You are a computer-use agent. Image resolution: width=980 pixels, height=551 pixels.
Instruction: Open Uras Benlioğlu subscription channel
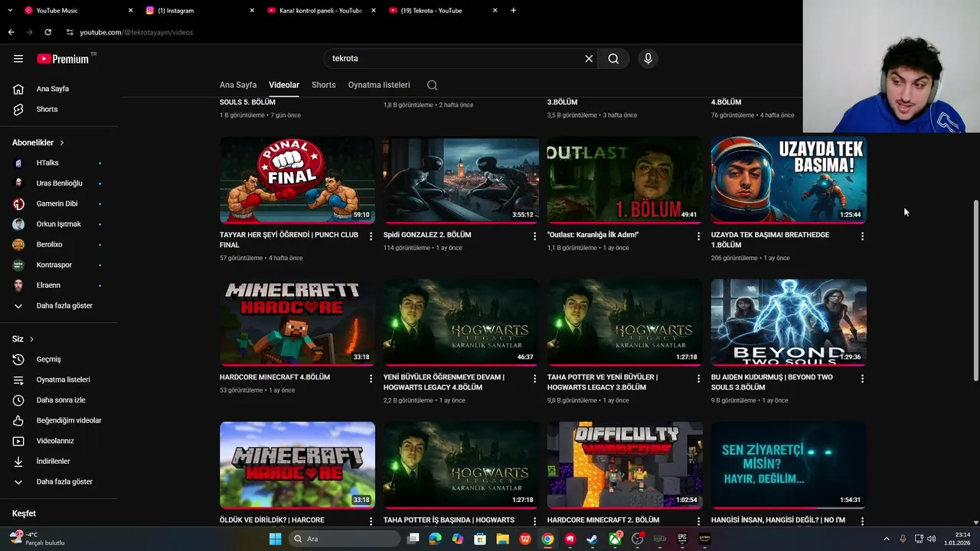pyautogui.click(x=59, y=184)
